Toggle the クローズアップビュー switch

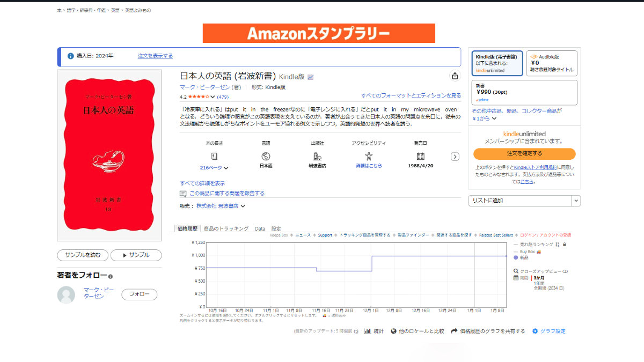pyautogui.click(x=565, y=271)
